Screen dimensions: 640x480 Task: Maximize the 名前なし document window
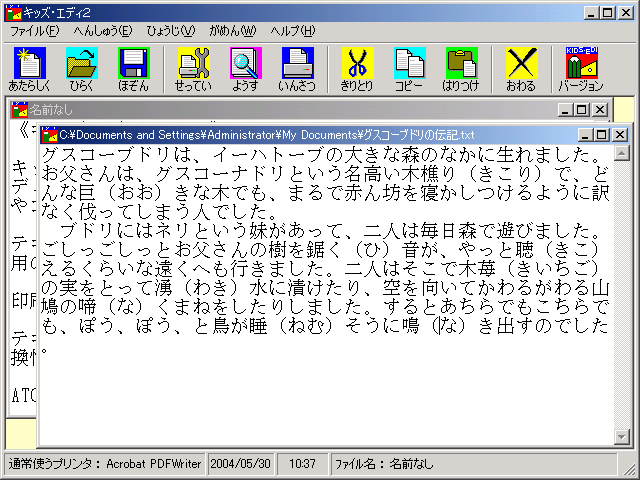(x=582, y=109)
